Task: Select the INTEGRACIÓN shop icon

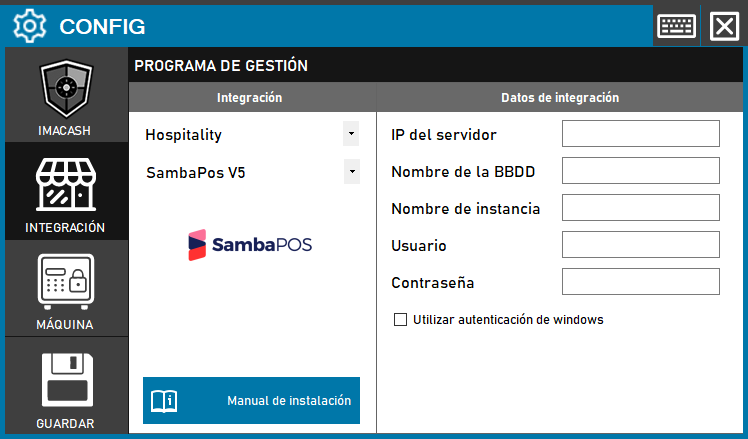Action: pos(65,185)
